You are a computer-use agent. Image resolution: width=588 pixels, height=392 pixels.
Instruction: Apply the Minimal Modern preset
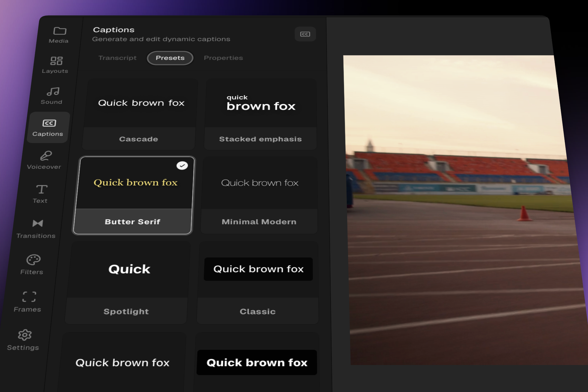click(x=259, y=195)
